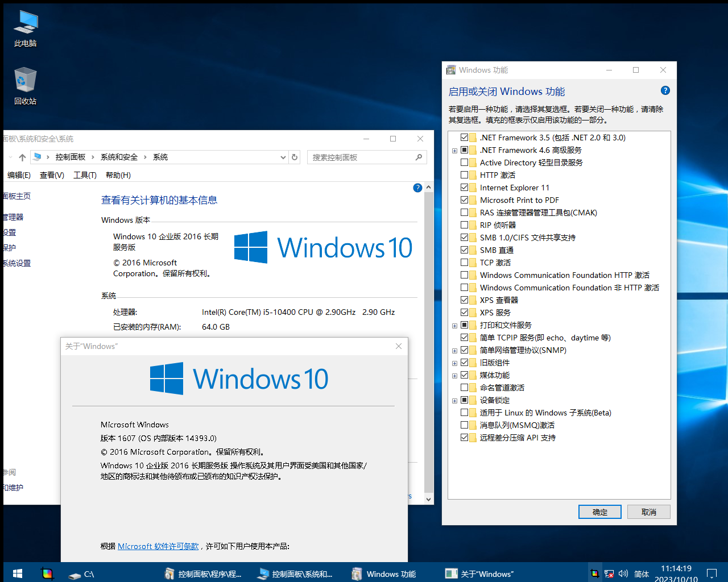The width and height of the screenshot is (728, 582).
Task: Click the network status tray icon
Action: tap(609, 574)
